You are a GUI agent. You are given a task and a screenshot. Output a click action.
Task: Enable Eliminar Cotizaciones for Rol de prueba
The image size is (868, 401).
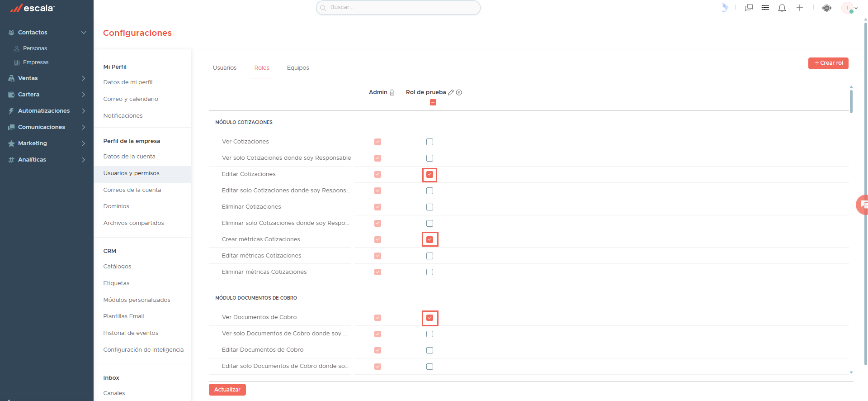click(x=429, y=207)
